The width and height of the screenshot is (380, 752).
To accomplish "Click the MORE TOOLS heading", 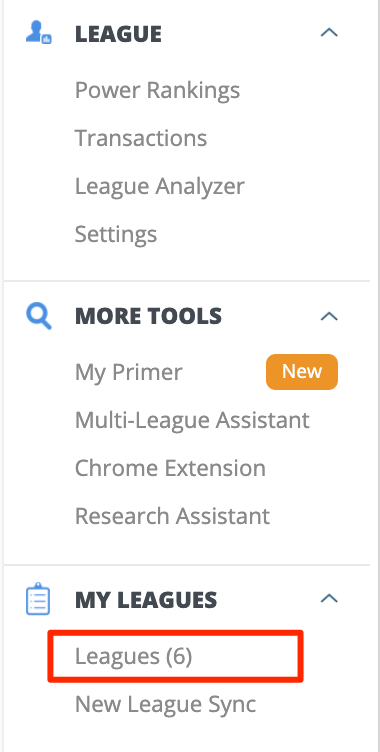I will pyautogui.click(x=148, y=316).
